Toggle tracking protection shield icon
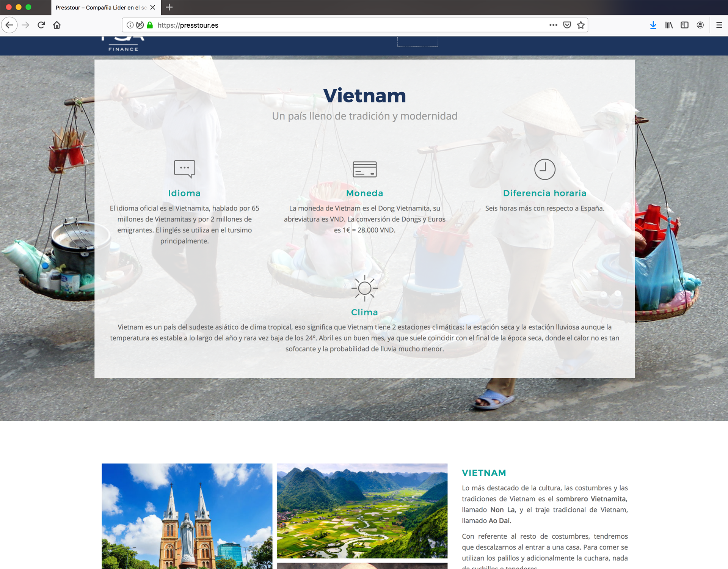 [x=140, y=25]
